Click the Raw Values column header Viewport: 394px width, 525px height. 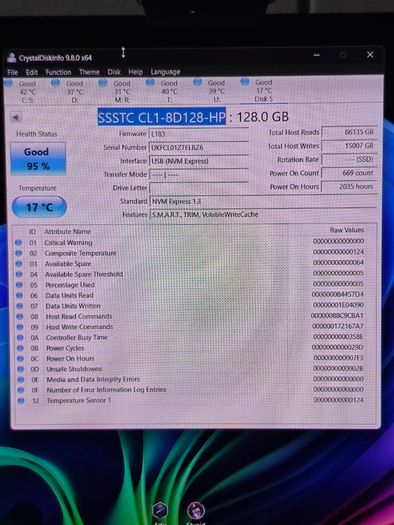coord(347,230)
